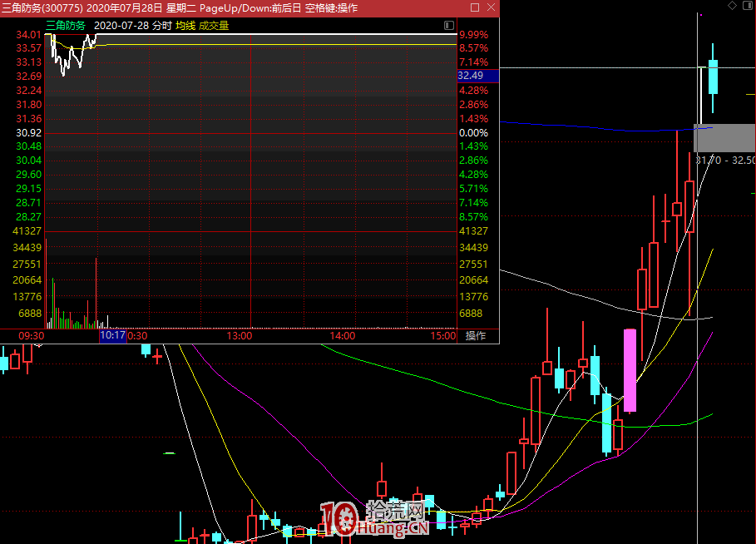Click the 0.00% baseline label on right axis
The width and height of the screenshot is (756, 544).
(x=473, y=133)
